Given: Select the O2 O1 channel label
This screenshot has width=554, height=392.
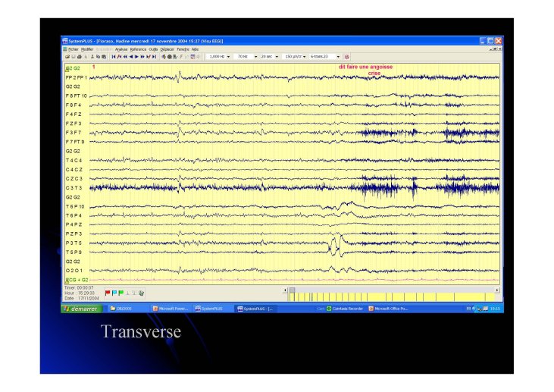Looking at the screenshot, I should click(x=74, y=271).
